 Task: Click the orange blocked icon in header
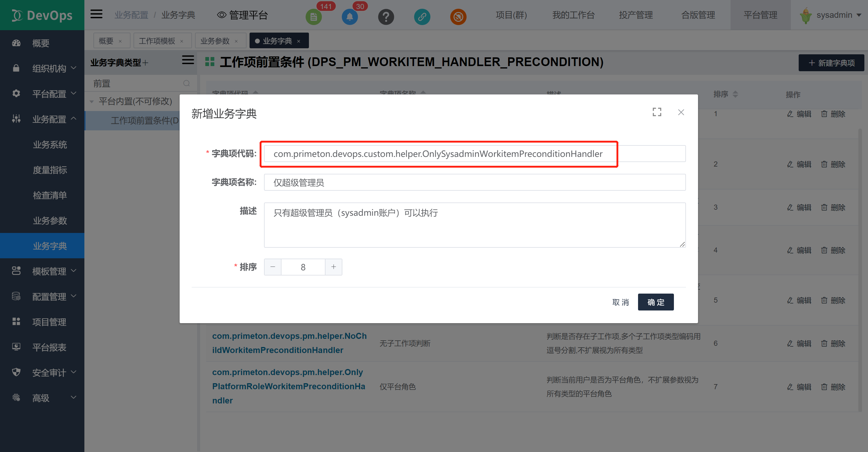click(458, 17)
